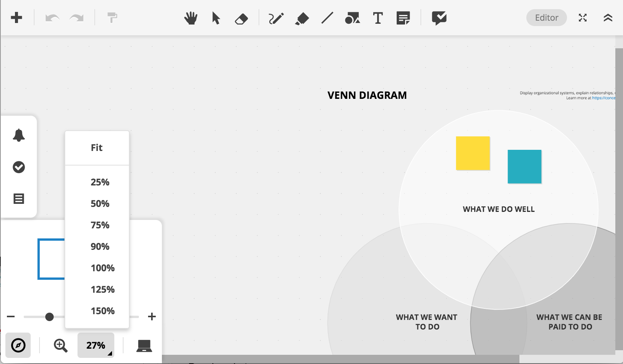The height and width of the screenshot is (364, 623).
Task: Select the text T tool
Action: 378,18
